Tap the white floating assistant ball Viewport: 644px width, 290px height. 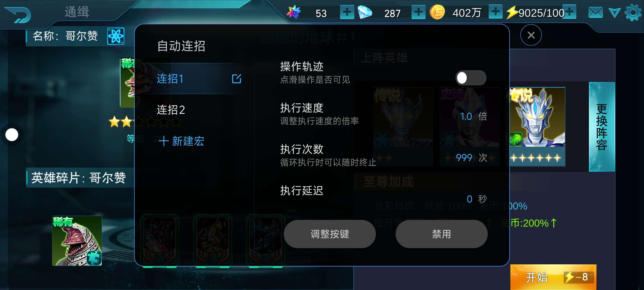click(12, 135)
